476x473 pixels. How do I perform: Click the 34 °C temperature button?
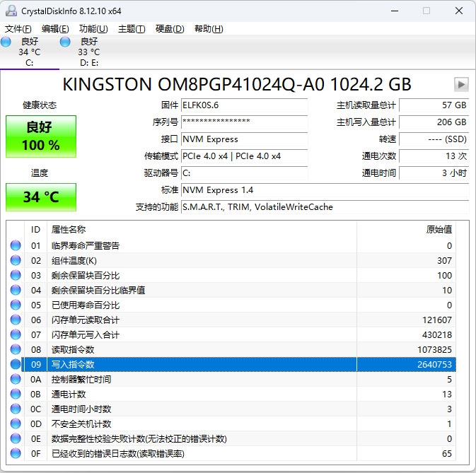point(41,197)
